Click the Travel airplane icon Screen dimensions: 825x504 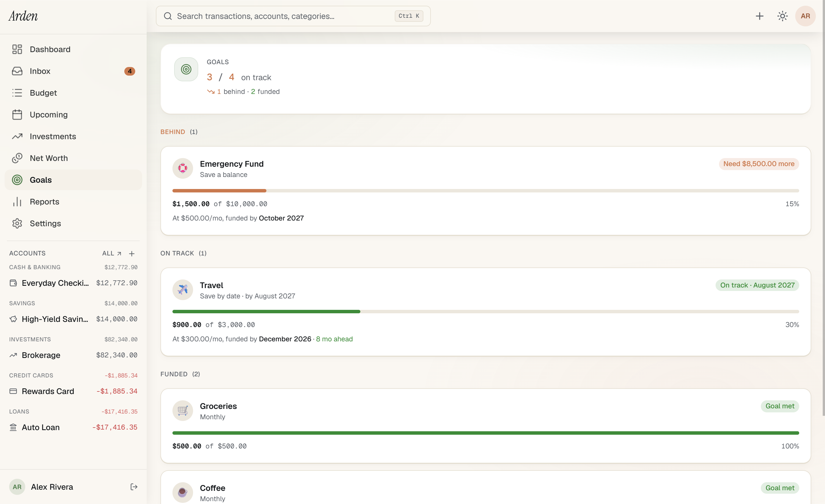pyautogui.click(x=183, y=290)
